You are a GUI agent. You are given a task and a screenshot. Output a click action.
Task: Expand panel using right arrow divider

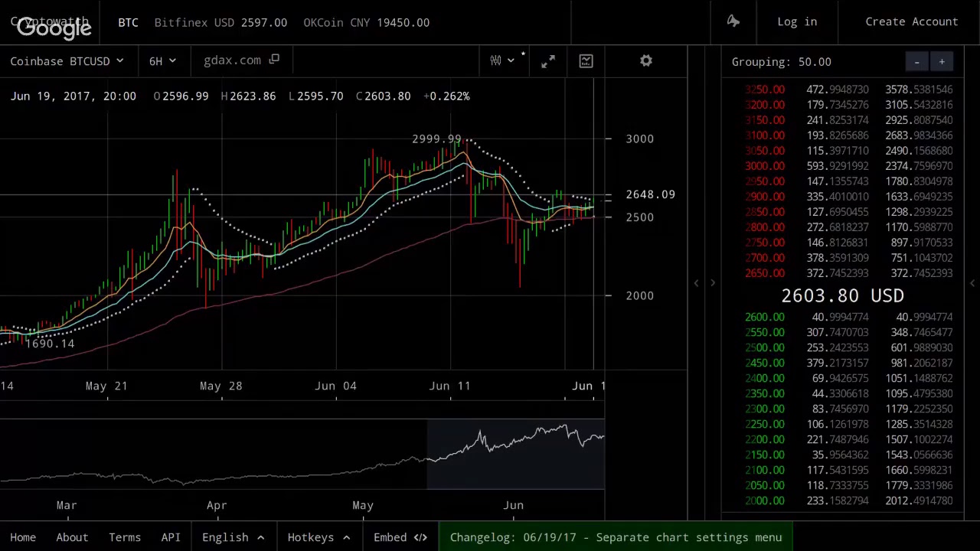(x=713, y=283)
